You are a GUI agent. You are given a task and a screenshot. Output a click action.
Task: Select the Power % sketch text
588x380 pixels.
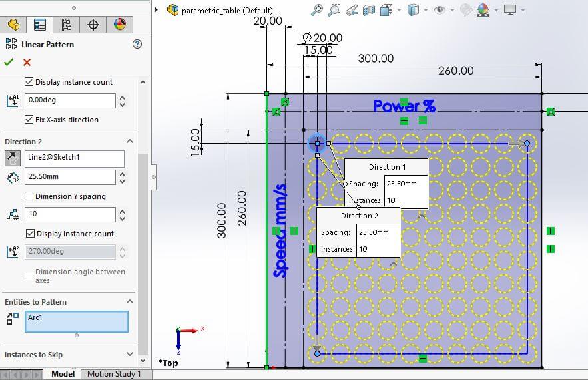[404, 106]
